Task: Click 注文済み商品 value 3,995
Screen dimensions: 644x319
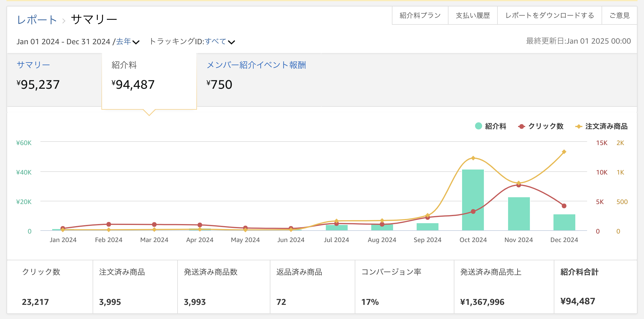Action: (x=110, y=302)
